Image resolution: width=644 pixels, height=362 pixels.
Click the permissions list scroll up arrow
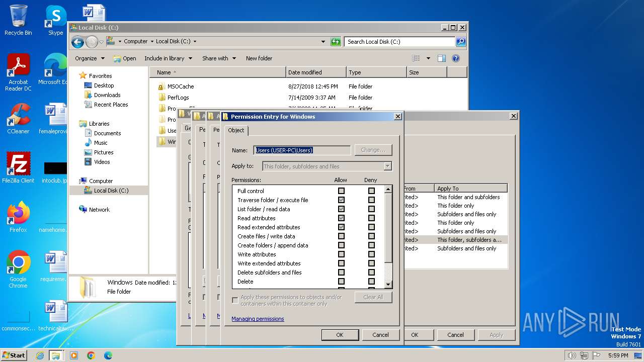(388, 189)
